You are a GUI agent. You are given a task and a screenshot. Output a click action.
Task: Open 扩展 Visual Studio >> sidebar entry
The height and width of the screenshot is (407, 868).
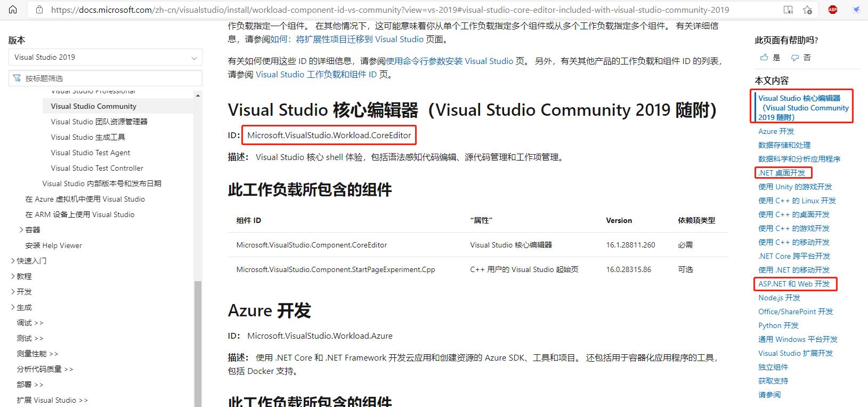(52, 400)
